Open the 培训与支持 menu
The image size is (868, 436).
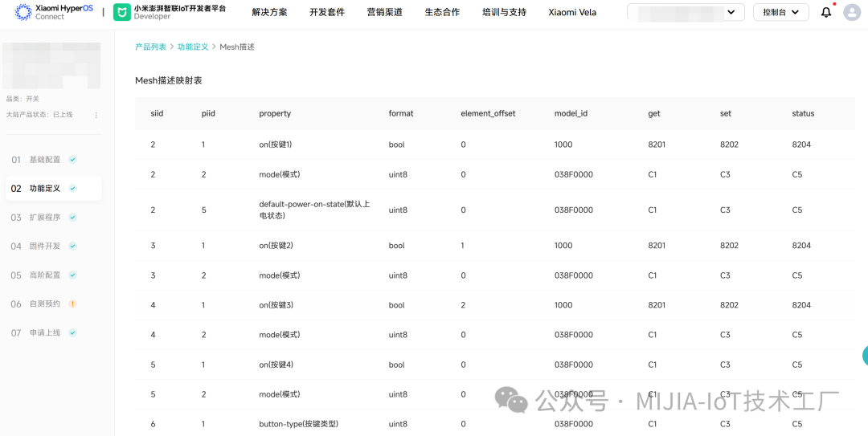504,12
